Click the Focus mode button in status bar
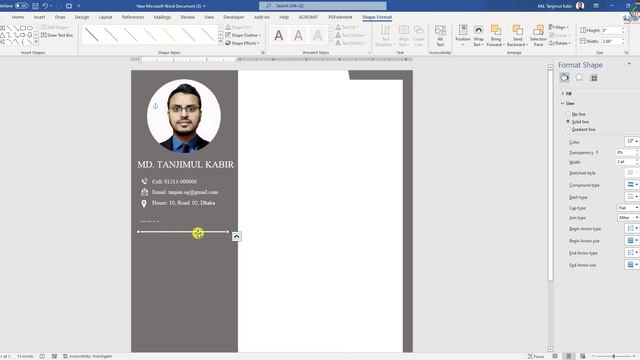640x360 pixels. click(536, 356)
